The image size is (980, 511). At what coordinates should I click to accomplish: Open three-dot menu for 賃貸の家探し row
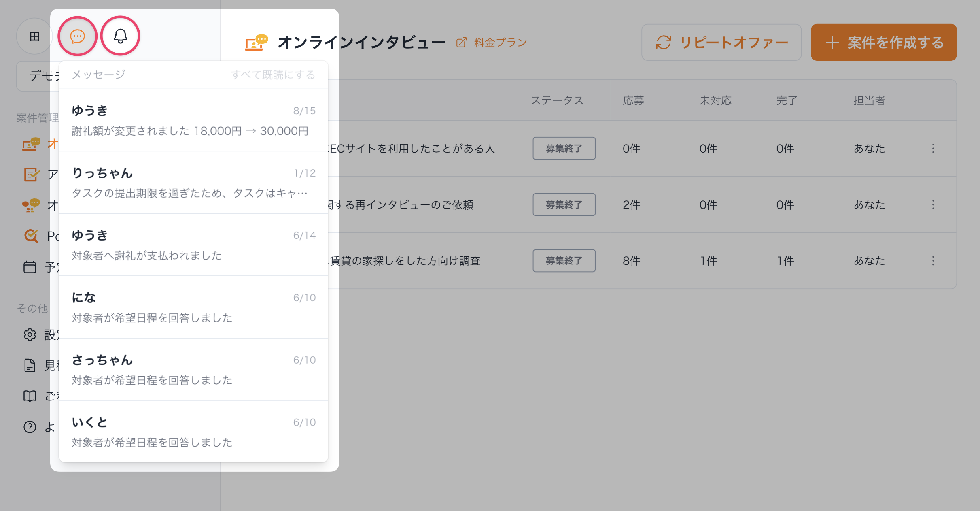933,260
